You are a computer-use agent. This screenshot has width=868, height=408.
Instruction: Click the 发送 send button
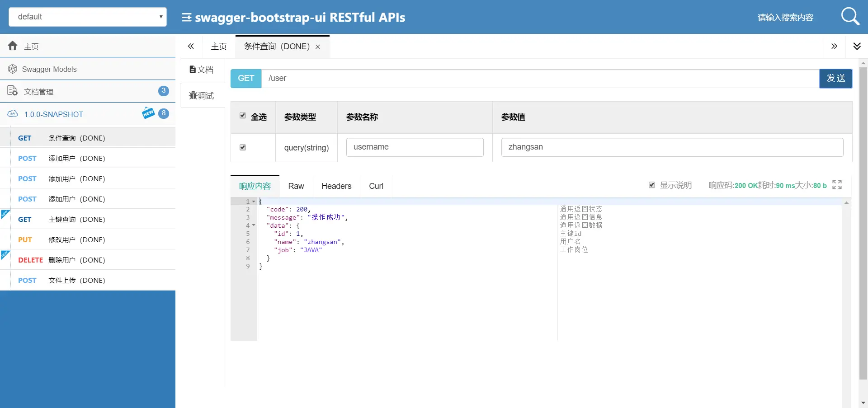835,78
